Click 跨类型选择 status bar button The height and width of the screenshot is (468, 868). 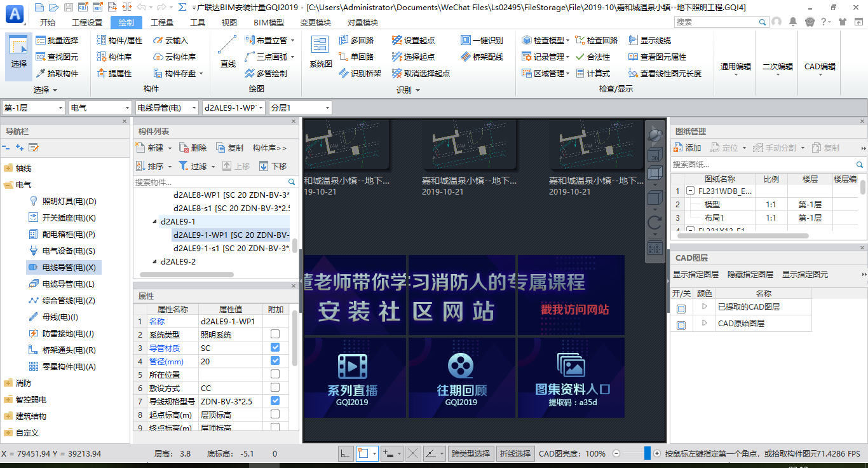click(x=471, y=453)
